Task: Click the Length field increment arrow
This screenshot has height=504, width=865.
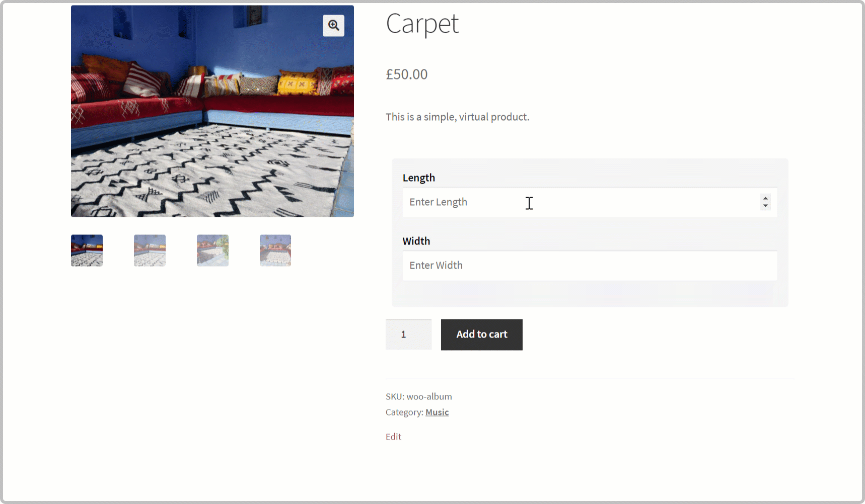Action: point(765,199)
